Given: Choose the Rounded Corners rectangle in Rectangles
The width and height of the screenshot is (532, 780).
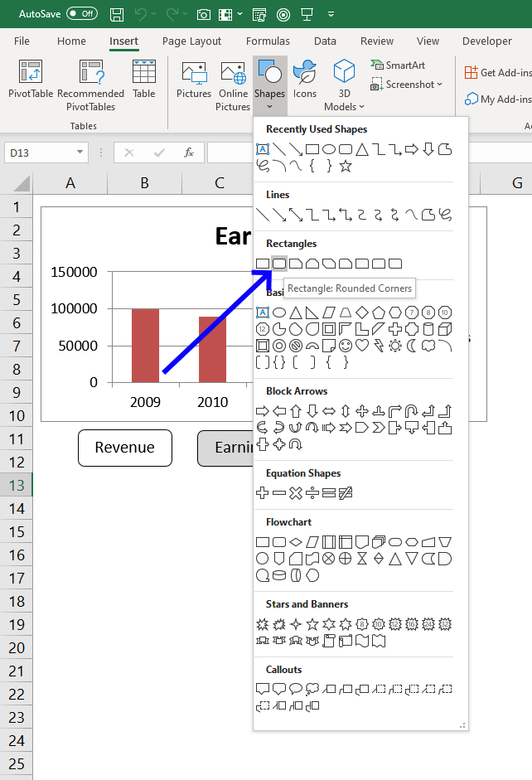Looking at the screenshot, I should point(279,263).
